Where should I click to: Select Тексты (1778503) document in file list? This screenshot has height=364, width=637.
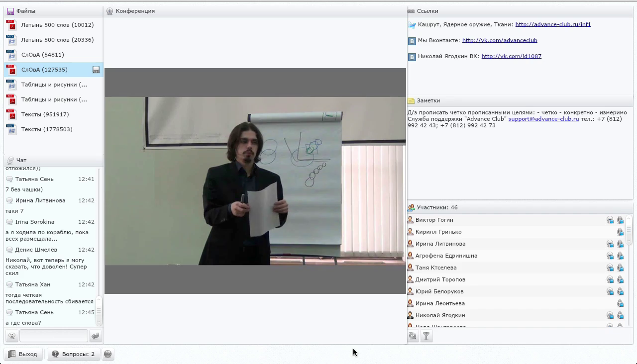click(x=46, y=129)
